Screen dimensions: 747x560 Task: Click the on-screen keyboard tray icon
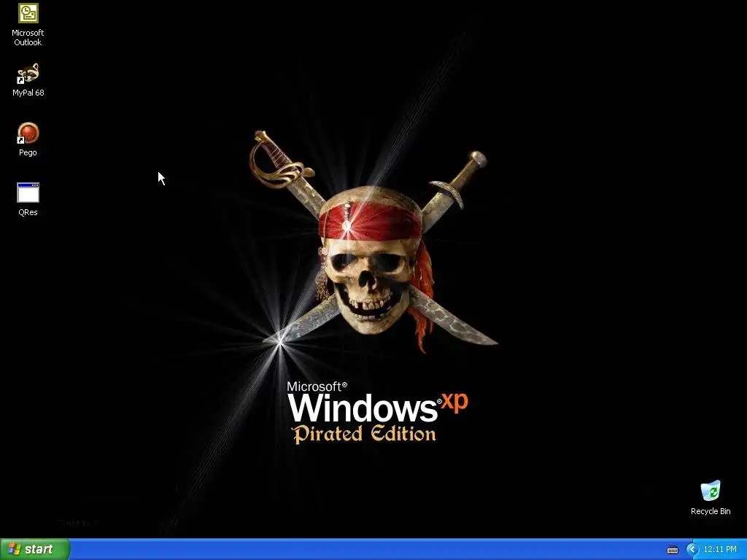tap(672, 550)
